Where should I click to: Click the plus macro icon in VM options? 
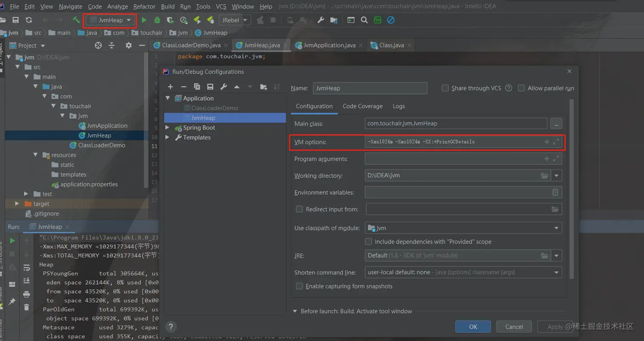click(x=547, y=142)
